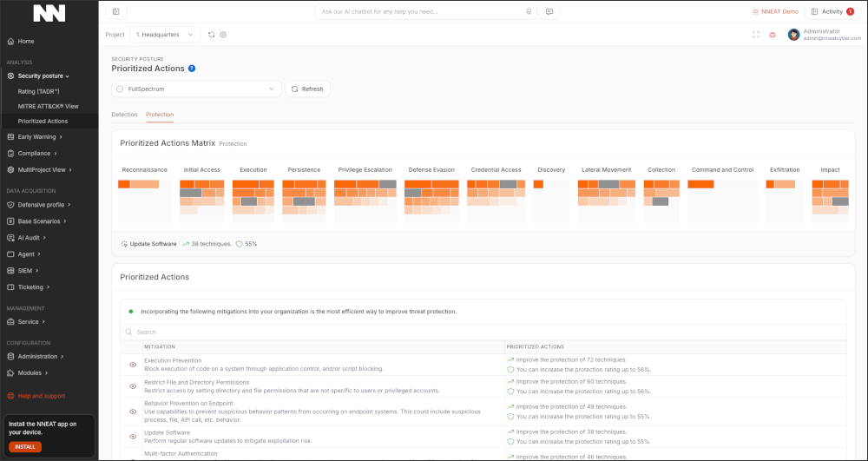Screen dimensions: 868x461
Task: Open the Headquarters project dropdown
Action: click(165, 35)
